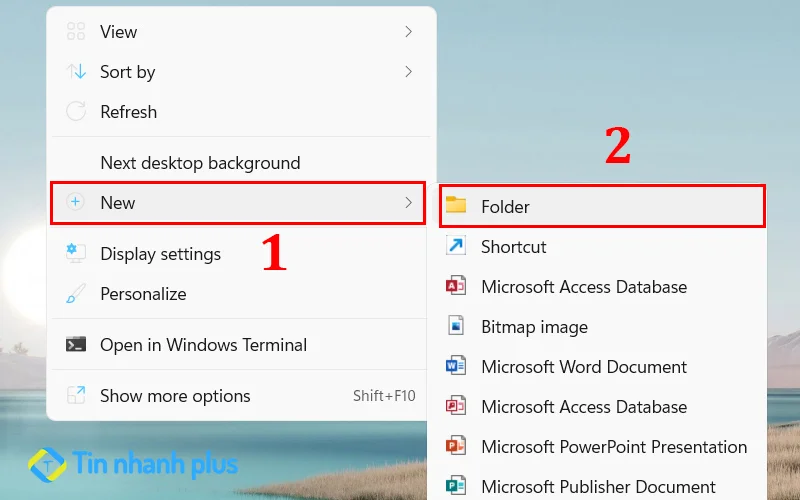
Task: Click the Windows Terminal icon
Action: pos(76,345)
